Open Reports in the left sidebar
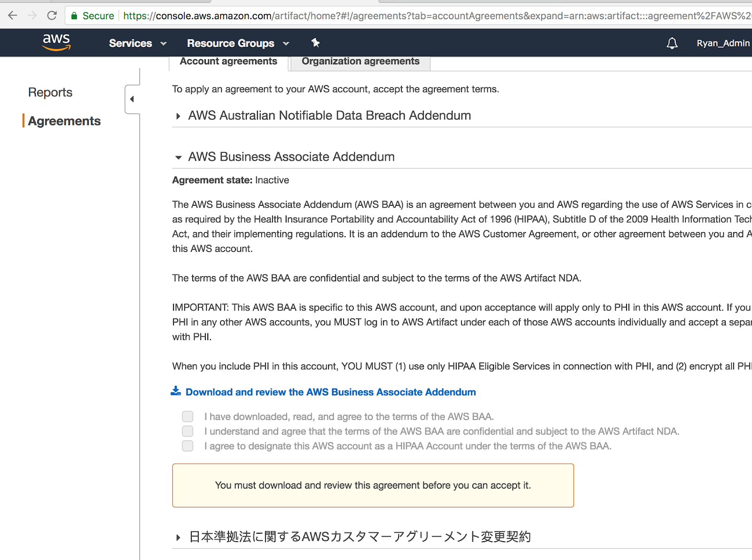 click(50, 92)
